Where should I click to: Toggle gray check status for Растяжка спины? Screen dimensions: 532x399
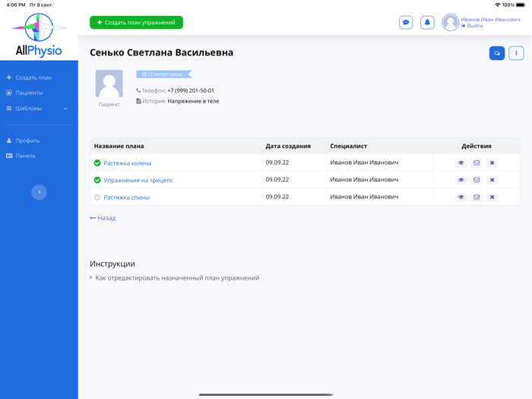click(97, 197)
